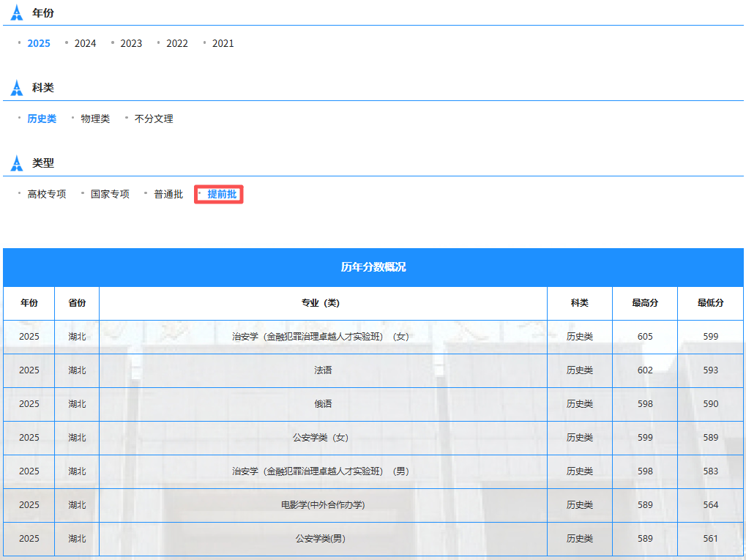The height and width of the screenshot is (560, 746).
Task: Click lowest score 561 cell
Action: pos(711,540)
